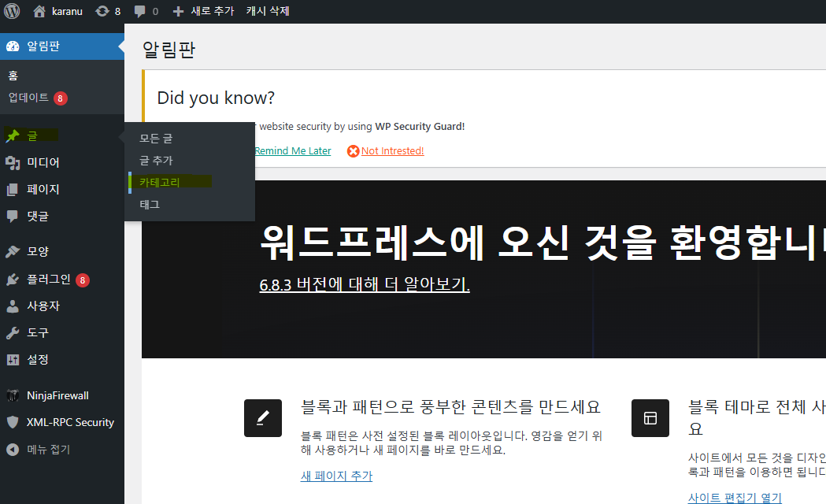Go to 홈 under 알림판
The image size is (826, 504).
[13, 76]
